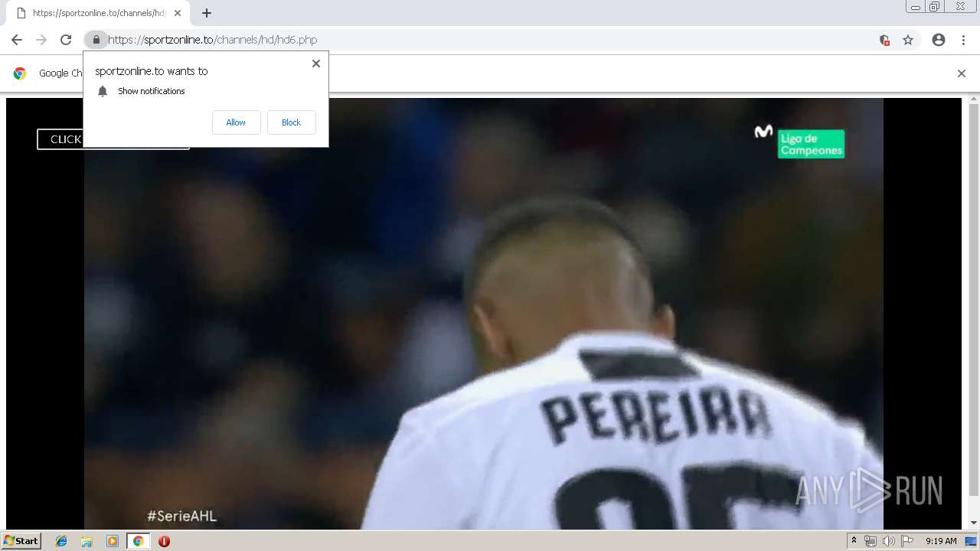Screen dimensions: 980x551
Task: Bookmark this page with the star
Action: tap(908, 40)
